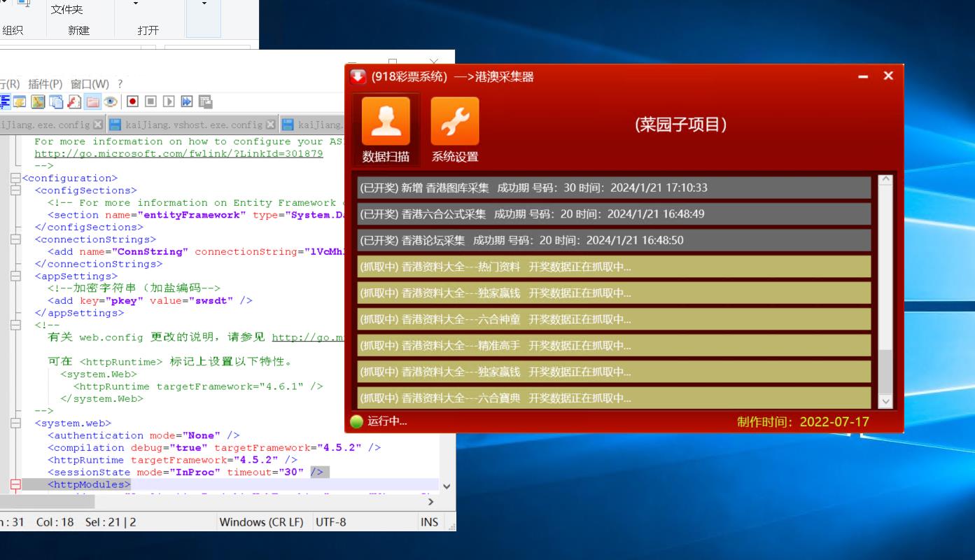Screen dimensions: 975x560
Task: Save recorded macro icon
Action: pos(205,101)
